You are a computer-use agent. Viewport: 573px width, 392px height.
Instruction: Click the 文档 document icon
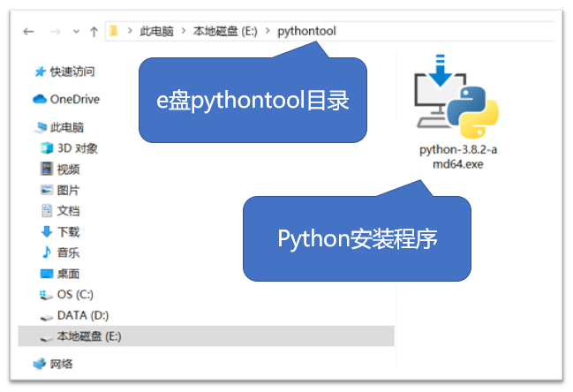click(47, 210)
